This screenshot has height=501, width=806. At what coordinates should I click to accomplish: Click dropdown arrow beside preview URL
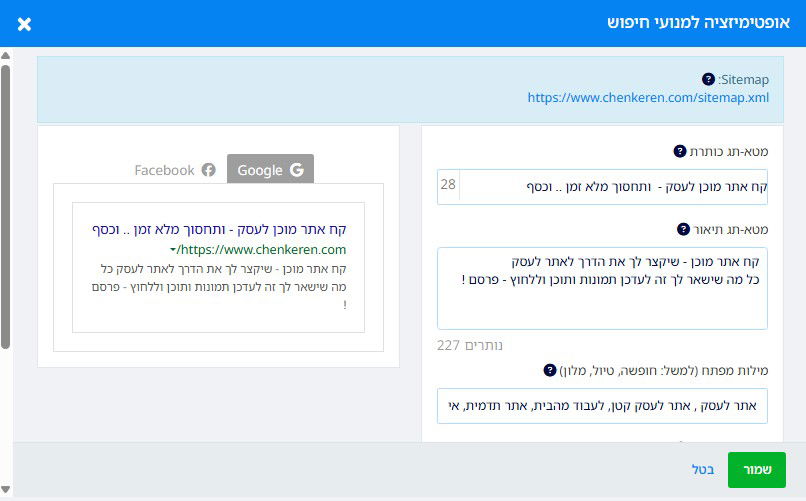tap(173, 250)
